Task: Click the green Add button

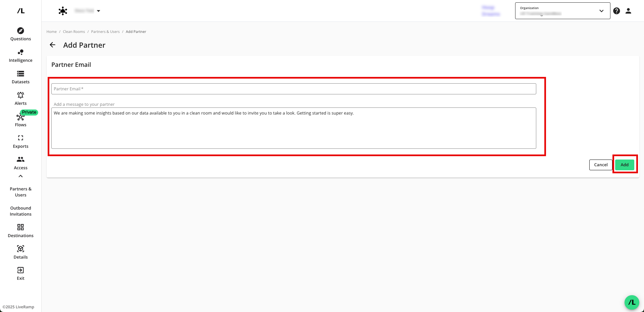Action: (x=624, y=165)
